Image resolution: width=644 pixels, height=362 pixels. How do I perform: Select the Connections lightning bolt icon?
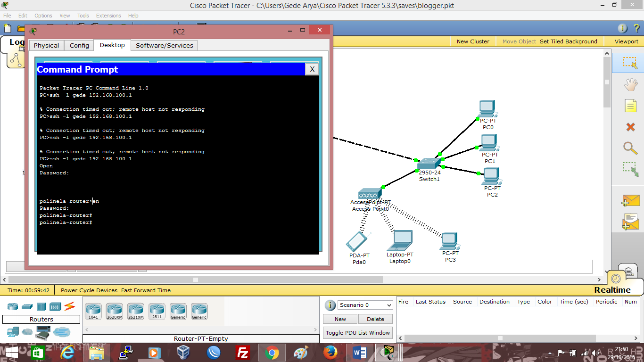70,306
